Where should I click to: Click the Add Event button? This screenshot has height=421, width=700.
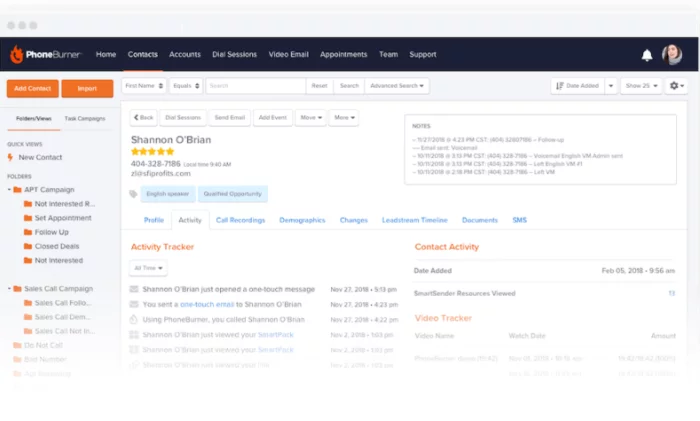272,118
